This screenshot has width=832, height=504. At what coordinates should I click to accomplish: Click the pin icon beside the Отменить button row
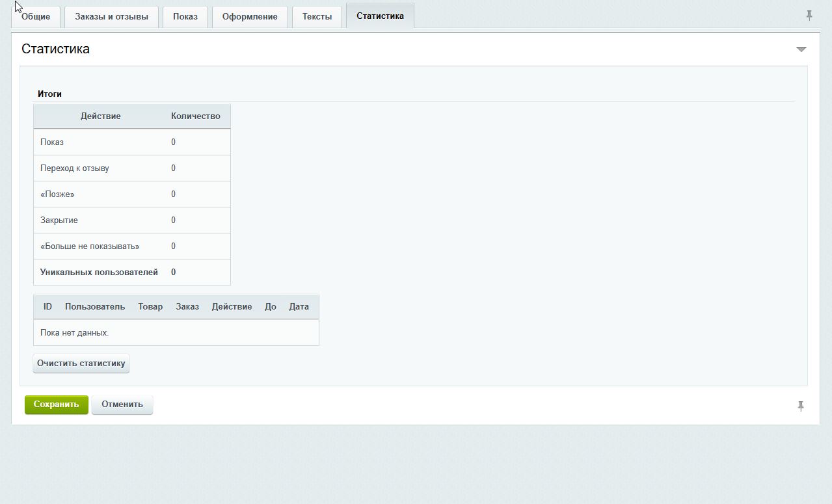tap(801, 406)
